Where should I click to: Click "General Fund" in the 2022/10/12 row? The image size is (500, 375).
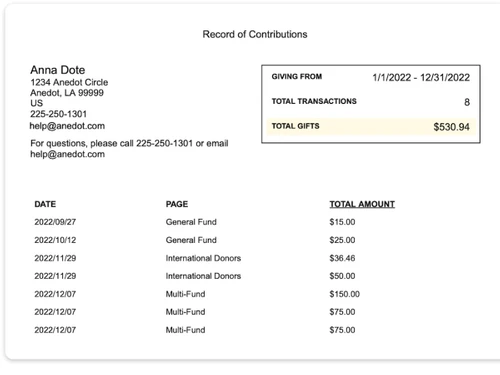coord(191,240)
